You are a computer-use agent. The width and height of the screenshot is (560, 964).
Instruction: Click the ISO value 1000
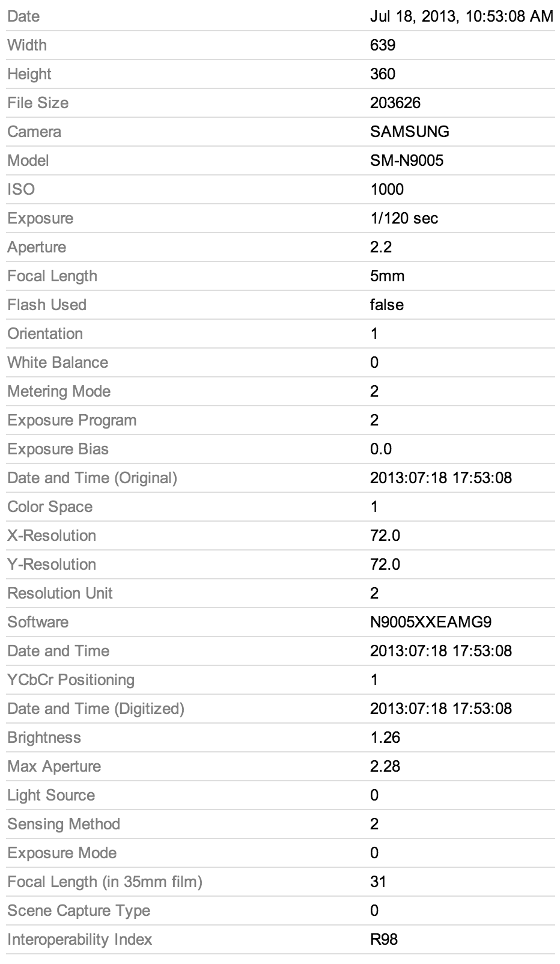coord(387,189)
